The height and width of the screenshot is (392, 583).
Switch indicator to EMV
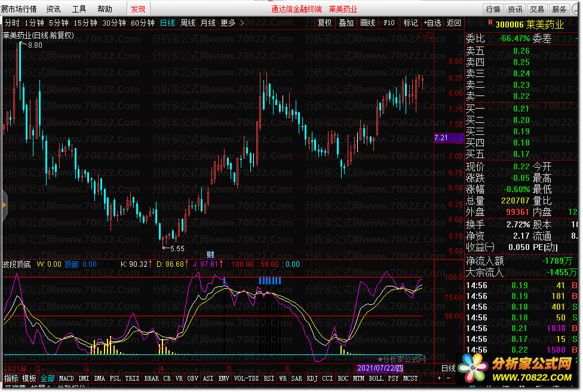[224, 378]
